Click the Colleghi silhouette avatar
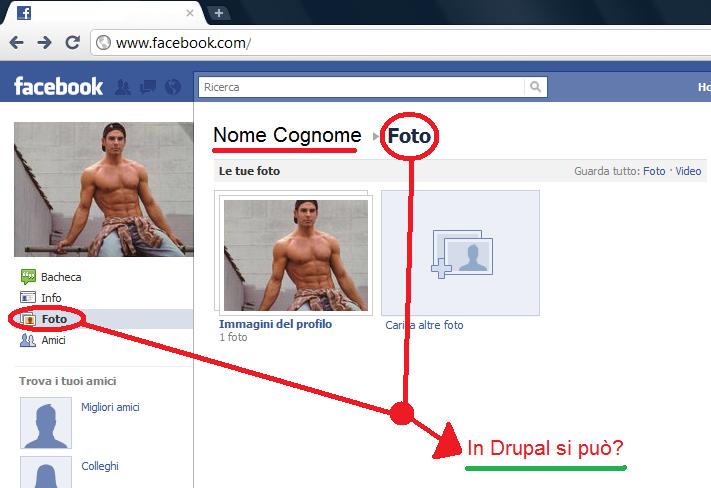Screen dimensions: 711x488 tap(46, 472)
